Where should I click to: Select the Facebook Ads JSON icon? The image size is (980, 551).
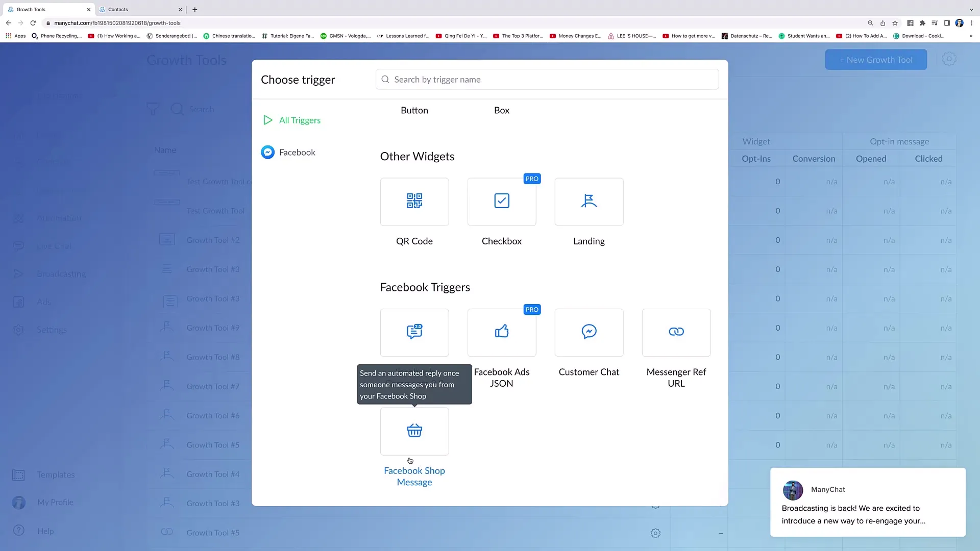501,331
